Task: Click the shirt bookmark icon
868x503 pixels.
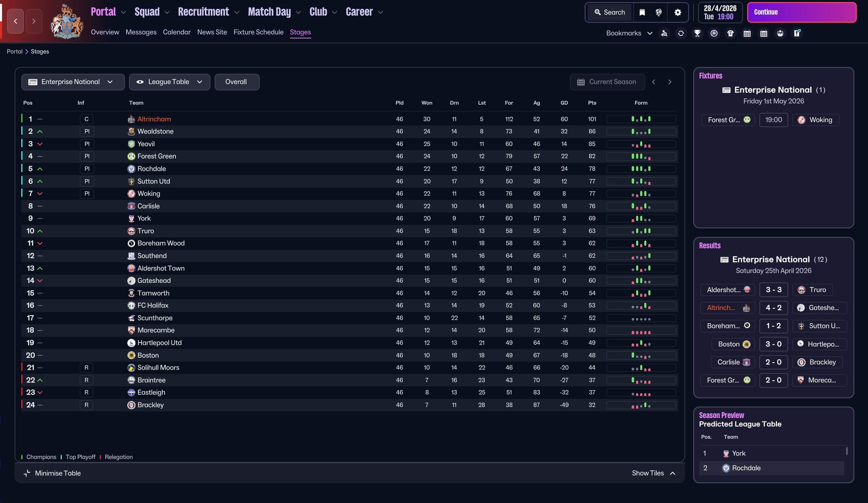Action: pyautogui.click(x=730, y=33)
